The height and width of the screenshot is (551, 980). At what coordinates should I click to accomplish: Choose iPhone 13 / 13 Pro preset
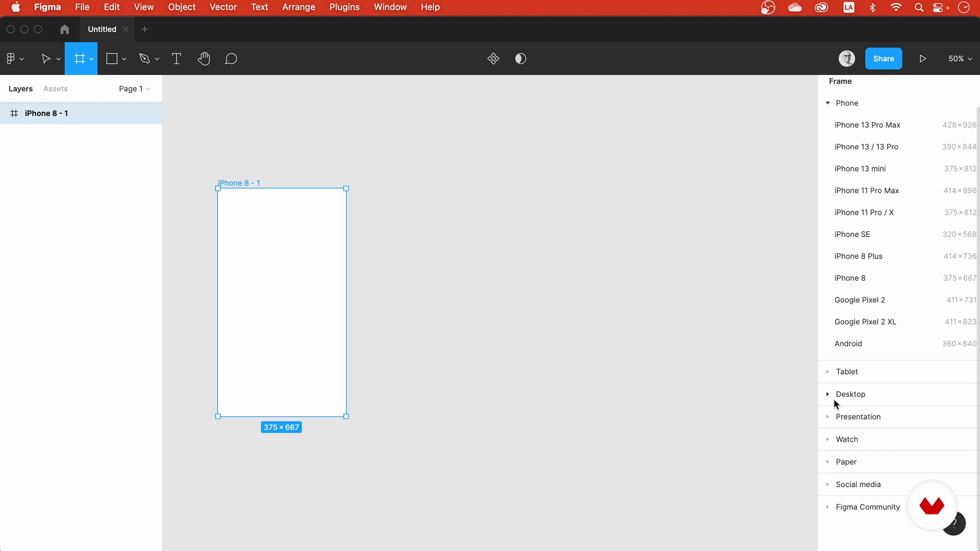click(898, 147)
